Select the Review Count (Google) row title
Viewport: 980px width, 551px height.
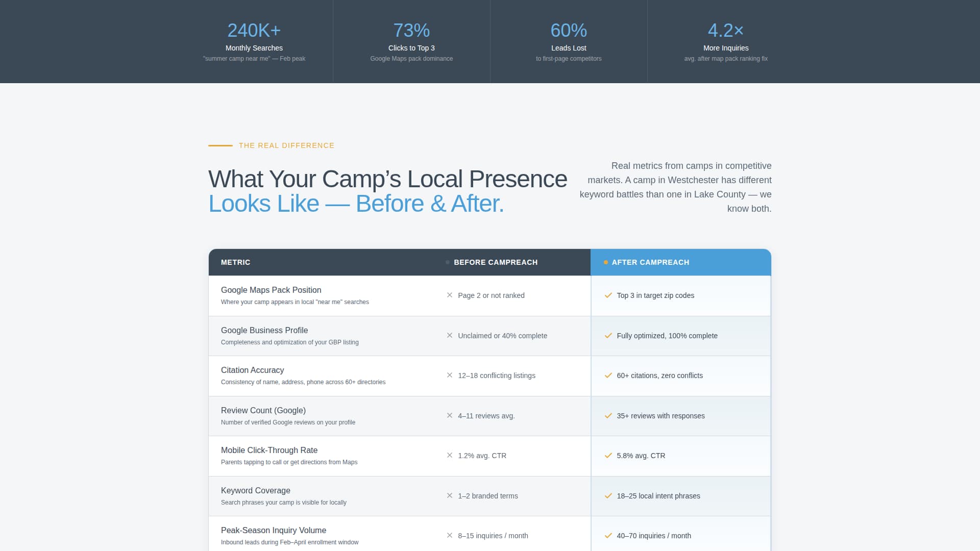[x=263, y=410]
